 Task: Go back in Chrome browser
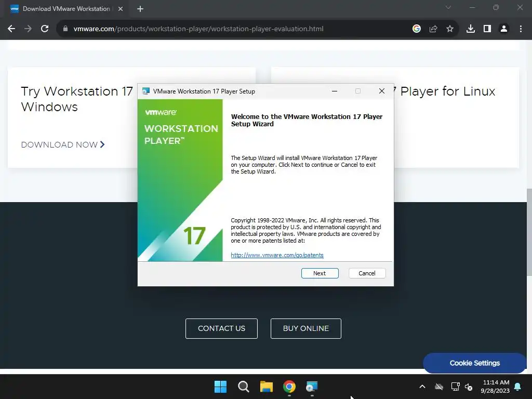coord(11,29)
